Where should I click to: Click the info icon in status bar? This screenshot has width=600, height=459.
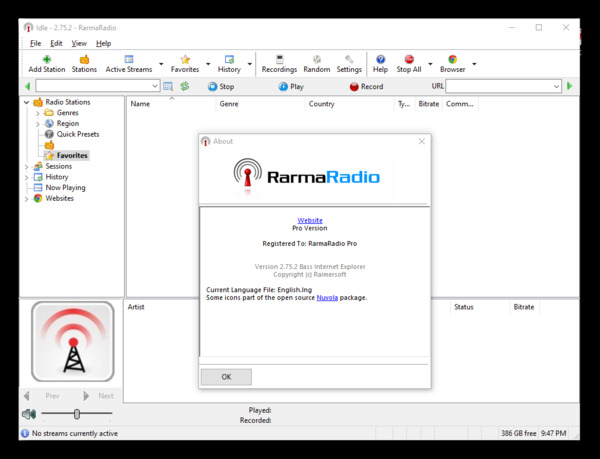click(x=25, y=433)
